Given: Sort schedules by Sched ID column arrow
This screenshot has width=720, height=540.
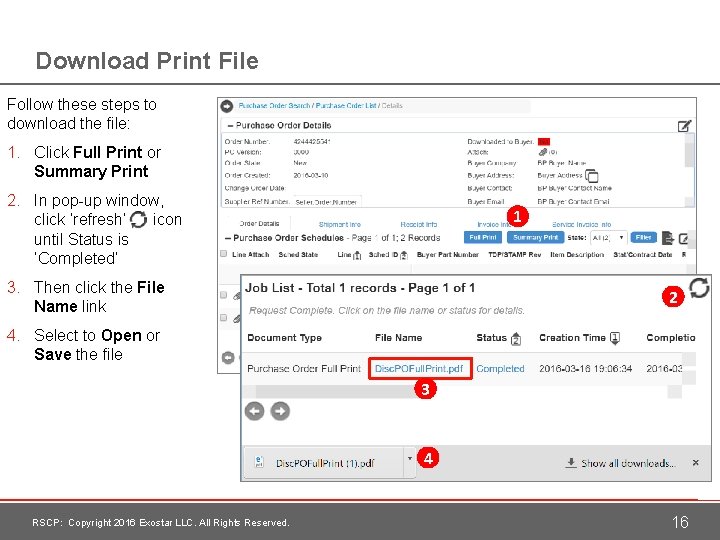Looking at the screenshot, I should click(404, 255).
